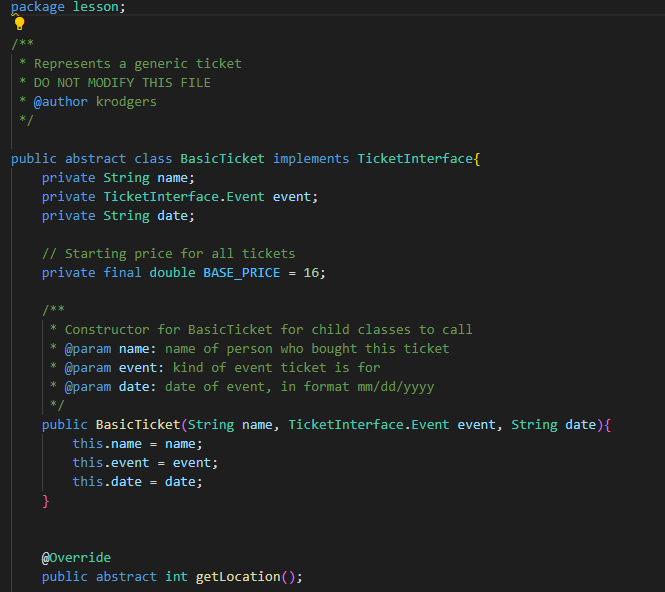The image size is (665, 592).
Task: Click 'implements' keyword in class declaration
Action: [x=311, y=159]
